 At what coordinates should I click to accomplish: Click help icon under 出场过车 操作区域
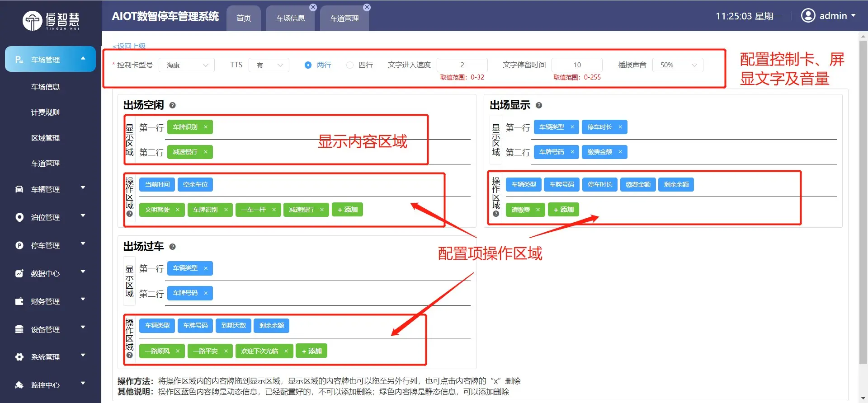130,355
